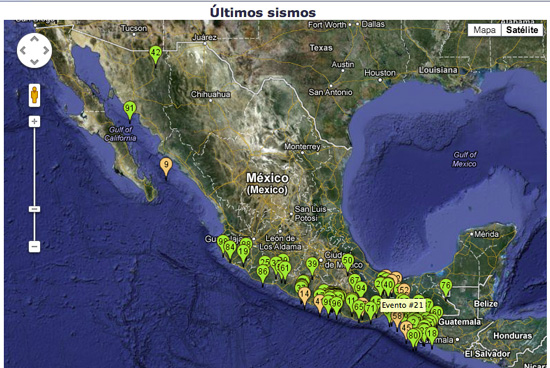Pan the map right using the arrow control

[x=46, y=51]
